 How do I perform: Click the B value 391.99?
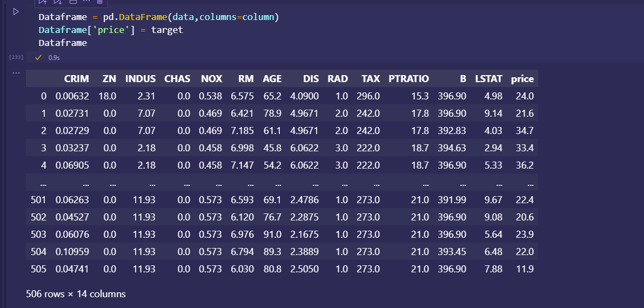tap(452, 199)
